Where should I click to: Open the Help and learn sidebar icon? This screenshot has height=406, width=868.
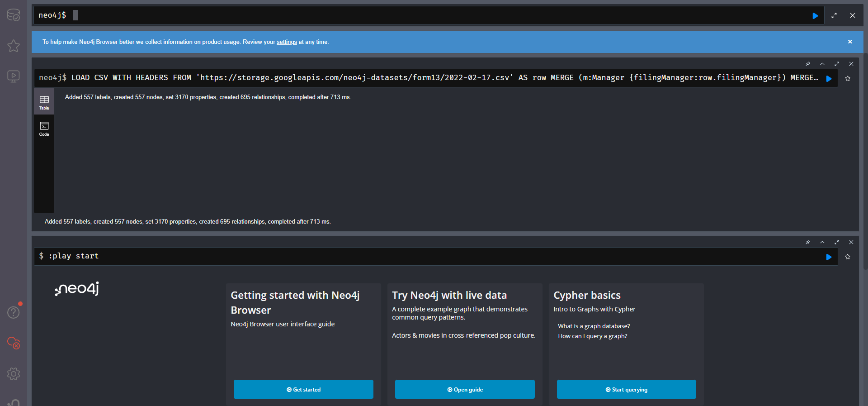(14, 312)
